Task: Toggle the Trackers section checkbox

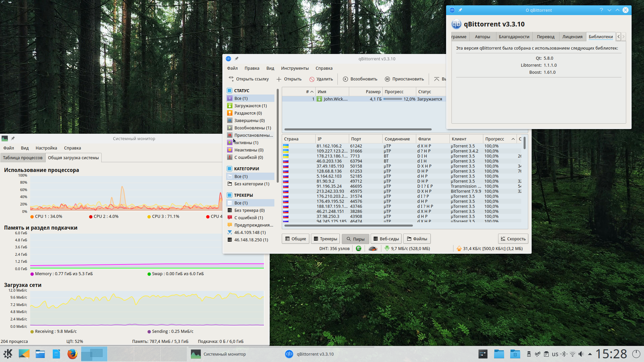Action: click(x=229, y=195)
